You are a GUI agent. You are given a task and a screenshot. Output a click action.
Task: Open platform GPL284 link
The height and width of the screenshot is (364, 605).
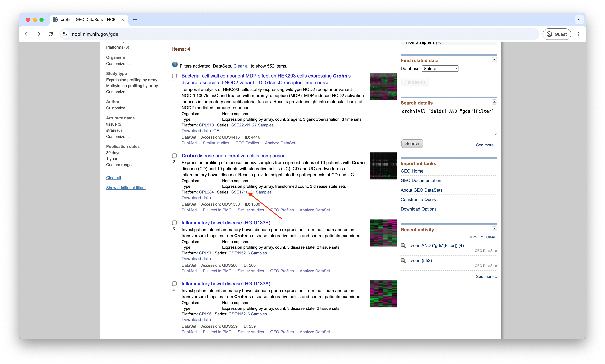206,192
